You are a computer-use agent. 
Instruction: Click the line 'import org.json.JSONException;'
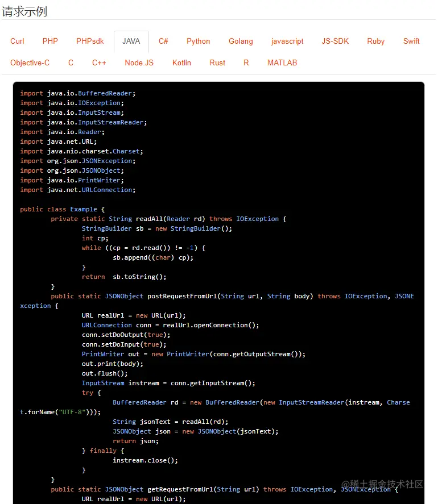pos(78,161)
